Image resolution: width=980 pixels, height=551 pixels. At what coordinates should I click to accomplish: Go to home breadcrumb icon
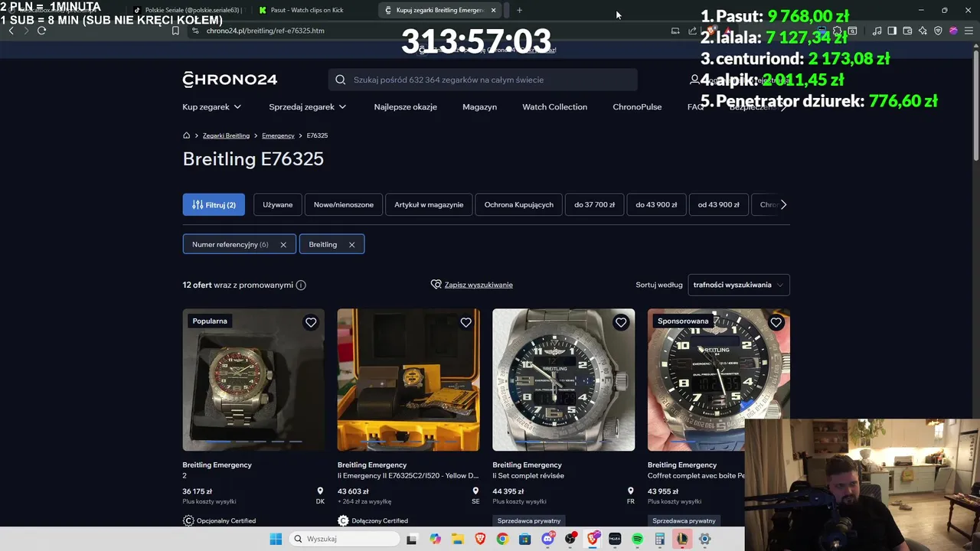[x=186, y=135]
